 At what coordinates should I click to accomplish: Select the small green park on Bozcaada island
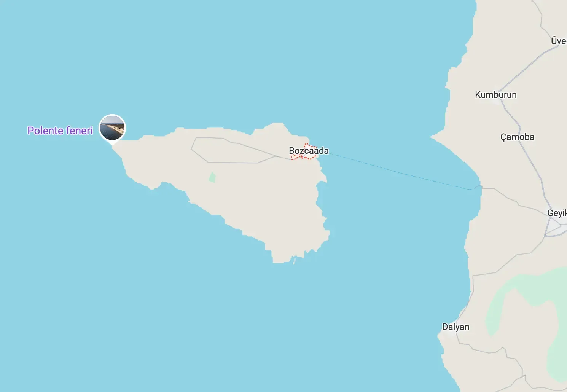[212, 177]
